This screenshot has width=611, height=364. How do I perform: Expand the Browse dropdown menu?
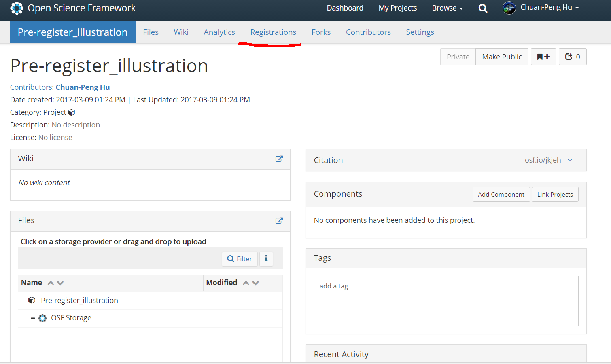[447, 8]
